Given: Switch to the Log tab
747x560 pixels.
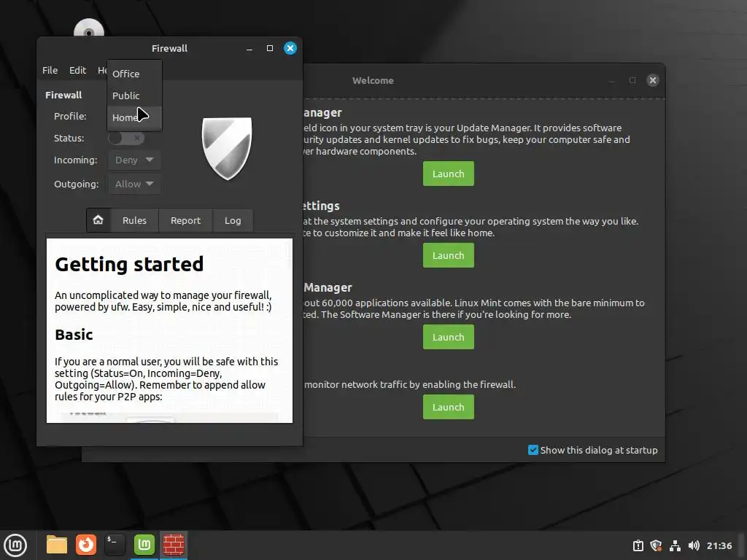Looking at the screenshot, I should click(x=233, y=220).
